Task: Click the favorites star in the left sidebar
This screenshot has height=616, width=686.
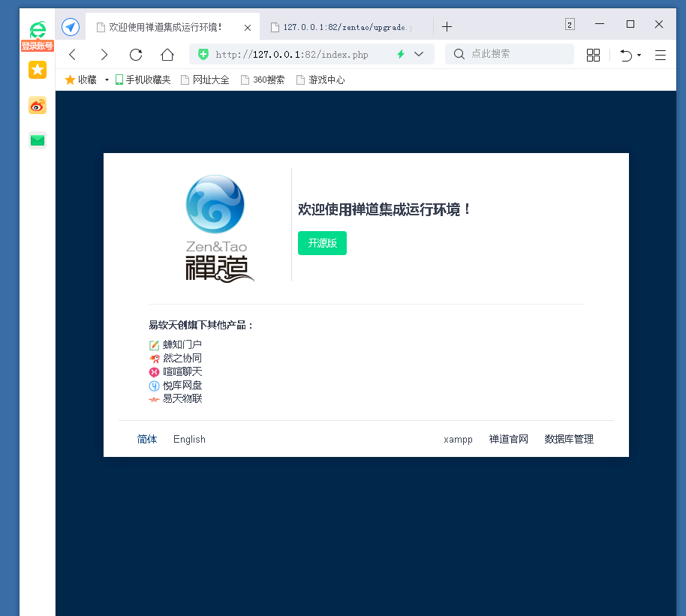Action: point(38,70)
